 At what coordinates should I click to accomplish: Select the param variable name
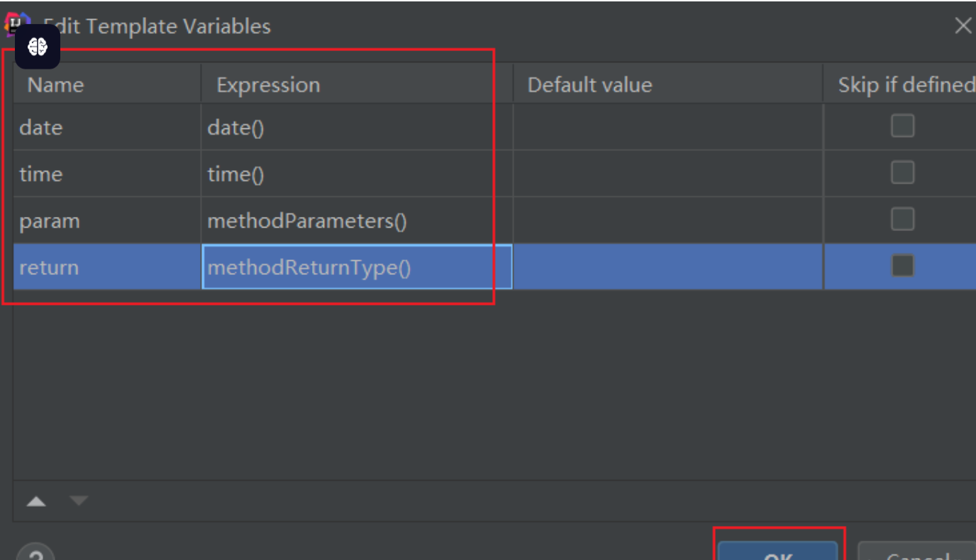(x=50, y=220)
